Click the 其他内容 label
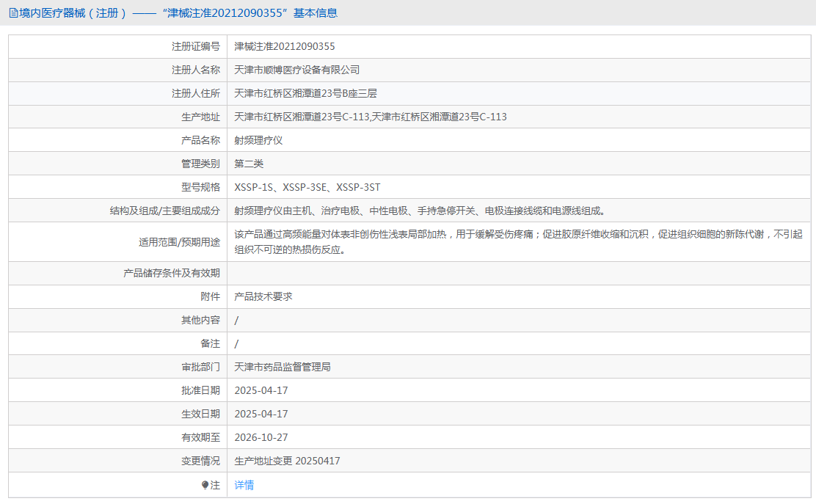This screenshot has height=504, width=816. click(200, 320)
